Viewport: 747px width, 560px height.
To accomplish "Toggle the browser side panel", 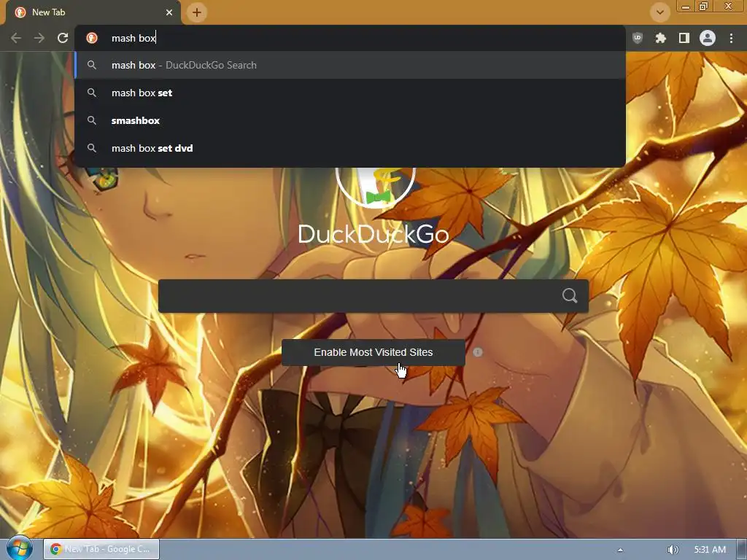I will click(684, 38).
